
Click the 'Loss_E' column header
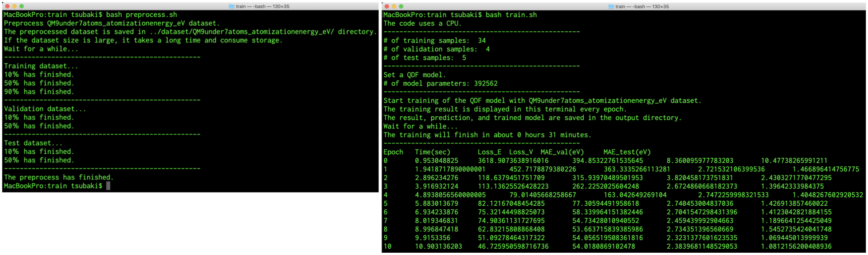coord(490,152)
